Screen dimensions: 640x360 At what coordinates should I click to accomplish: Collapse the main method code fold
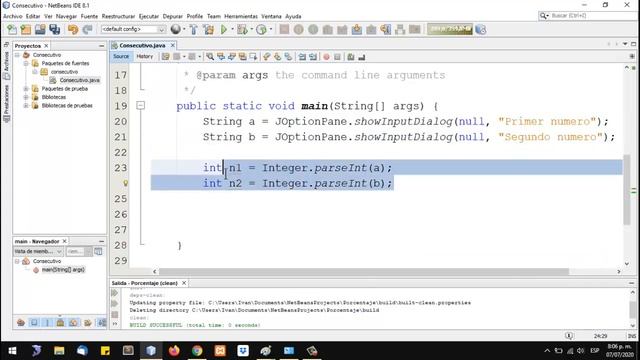pyautogui.click(x=140, y=106)
